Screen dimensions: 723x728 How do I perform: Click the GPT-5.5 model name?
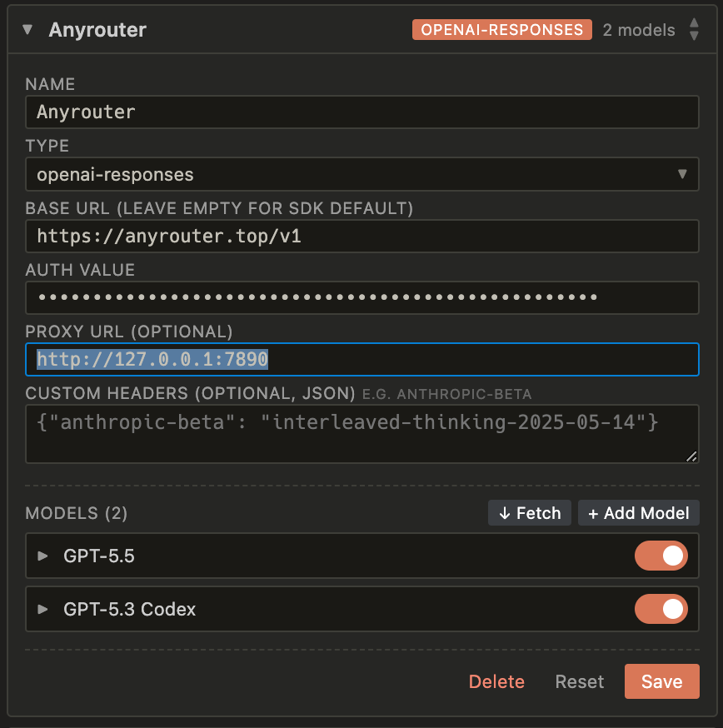tap(99, 556)
